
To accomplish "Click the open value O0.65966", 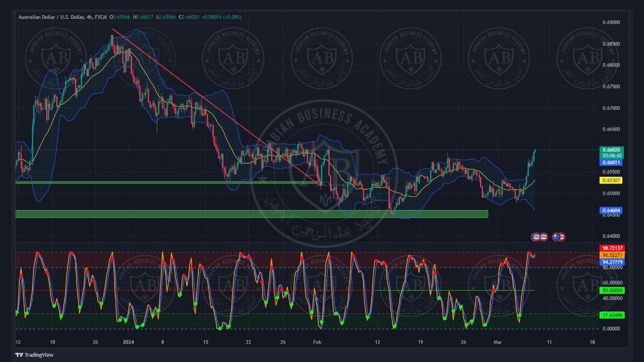I will point(120,17).
